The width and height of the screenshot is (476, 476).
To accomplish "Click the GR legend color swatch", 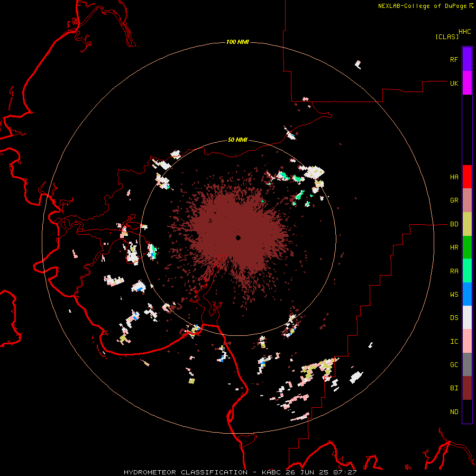I will 467,200.
